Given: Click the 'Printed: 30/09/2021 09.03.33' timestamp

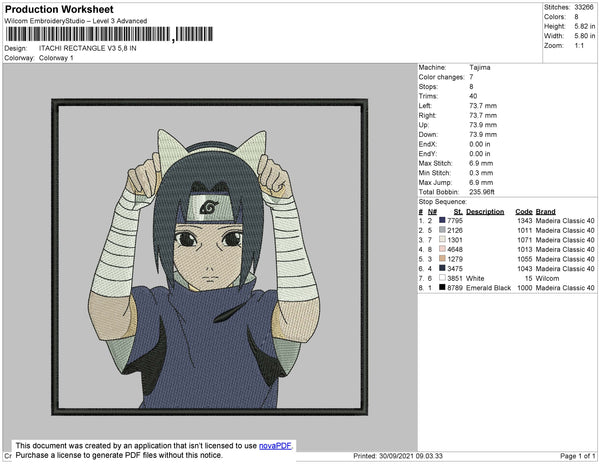Looking at the screenshot, I should point(398,456).
